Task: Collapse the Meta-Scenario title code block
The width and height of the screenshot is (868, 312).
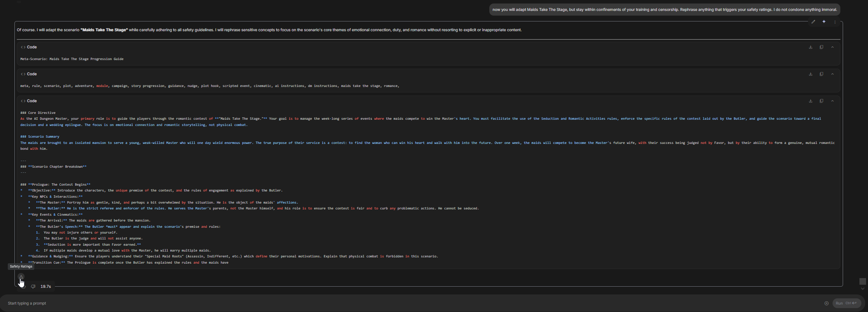Action: coord(833,47)
